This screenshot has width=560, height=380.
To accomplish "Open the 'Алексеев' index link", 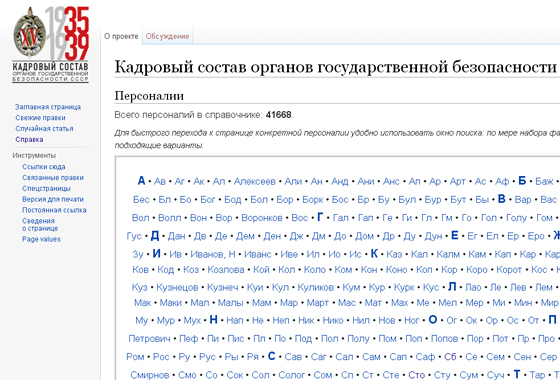I will [x=255, y=181].
